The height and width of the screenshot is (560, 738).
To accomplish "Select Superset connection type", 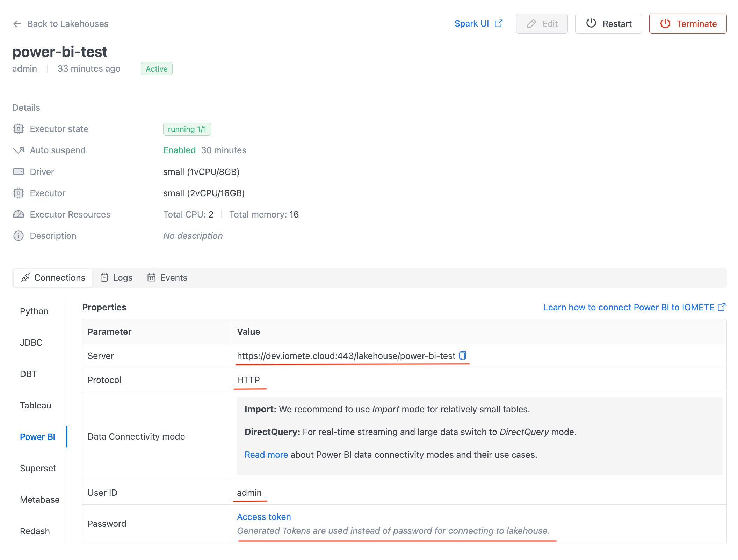I will [38, 468].
